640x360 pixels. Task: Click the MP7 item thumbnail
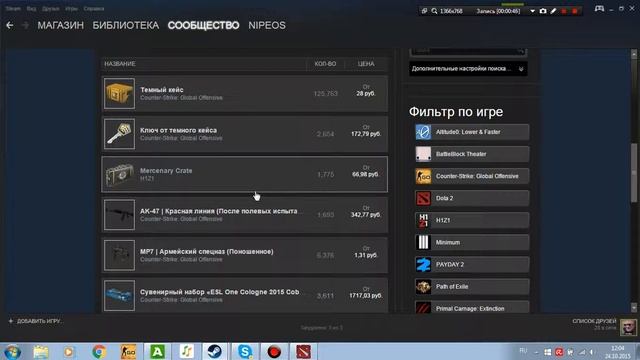[119, 255]
